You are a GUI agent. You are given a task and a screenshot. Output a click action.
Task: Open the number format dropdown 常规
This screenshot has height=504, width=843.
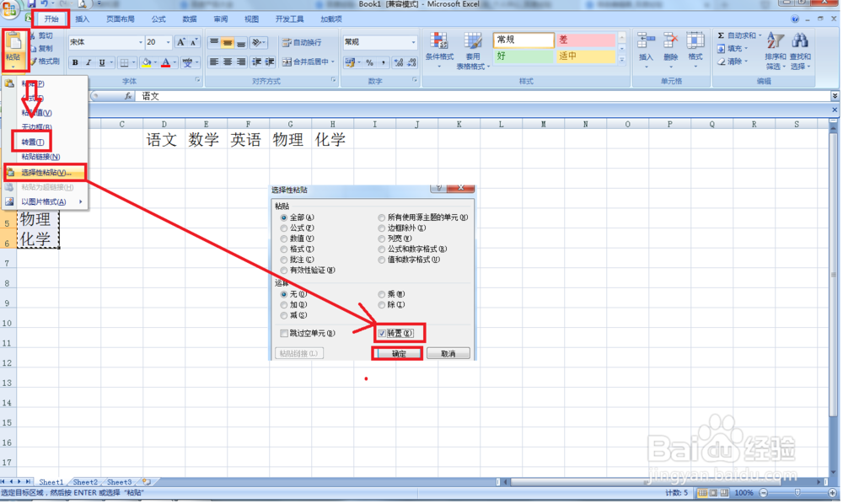tap(413, 42)
